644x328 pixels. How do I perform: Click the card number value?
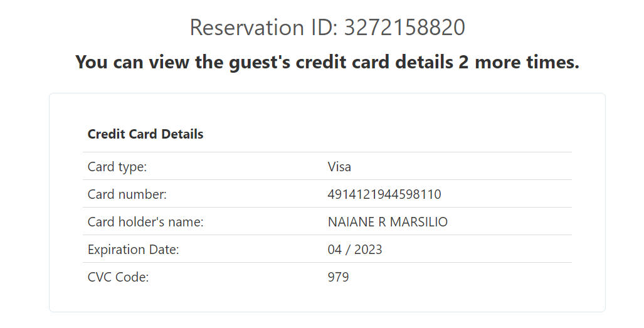click(x=384, y=194)
